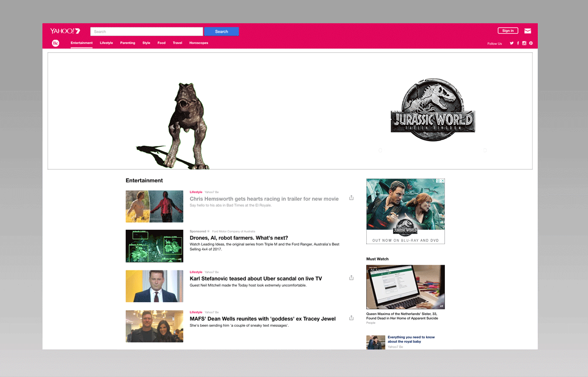
Task: Open the Dean Wells and Tracey Jewel thumbnail
Action: click(155, 326)
